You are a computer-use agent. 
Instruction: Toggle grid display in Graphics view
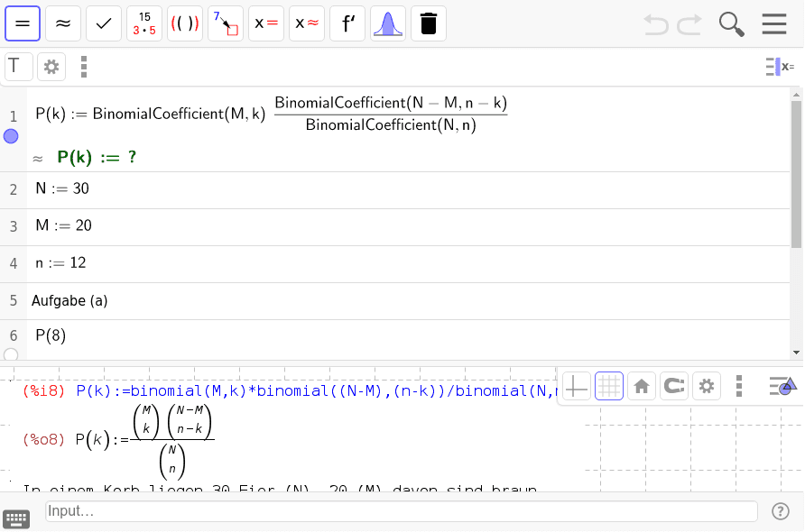click(x=609, y=386)
